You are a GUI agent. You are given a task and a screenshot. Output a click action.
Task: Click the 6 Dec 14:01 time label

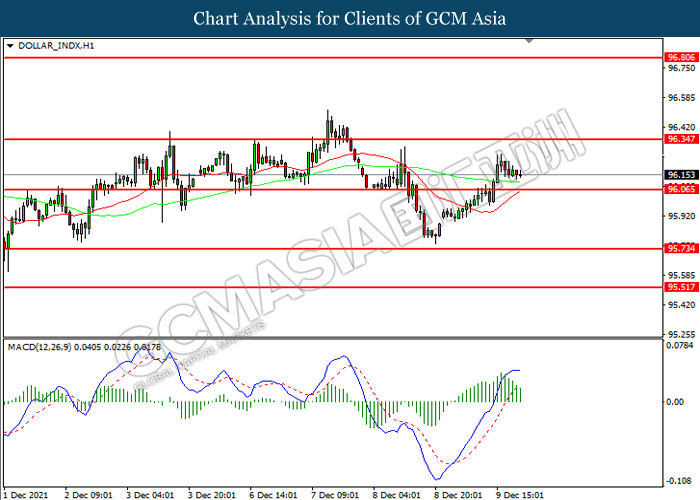tap(273, 493)
